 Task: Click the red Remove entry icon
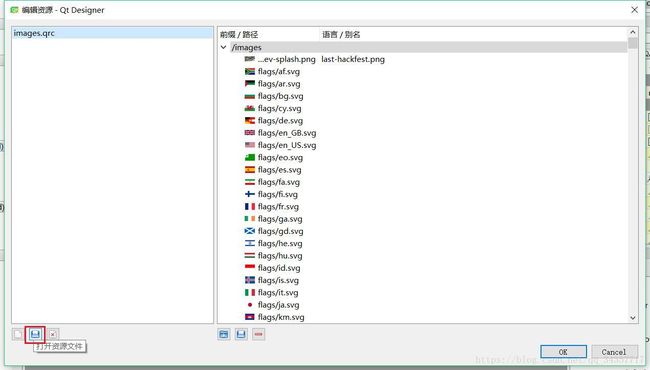click(x=258, y=334)
